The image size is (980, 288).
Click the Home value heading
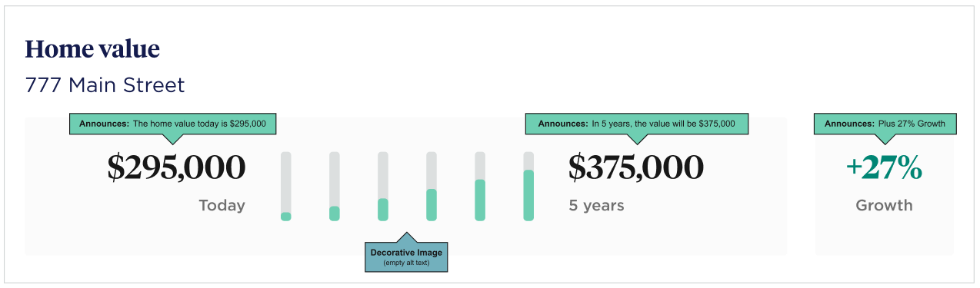pos(92,49)
